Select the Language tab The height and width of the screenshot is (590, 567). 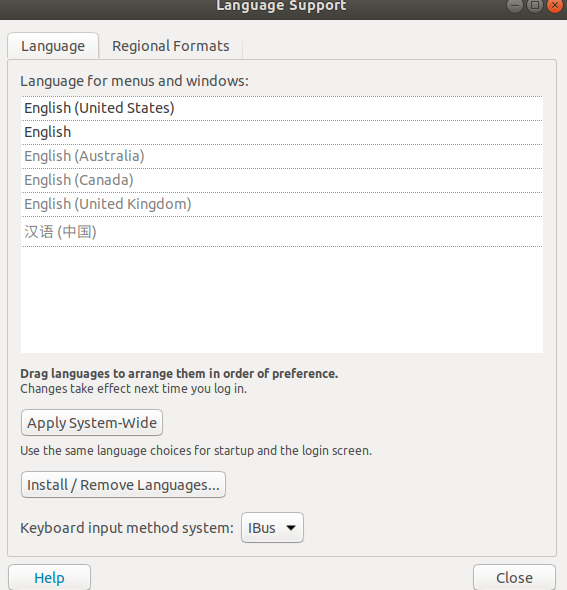click(x=53, y=46)
